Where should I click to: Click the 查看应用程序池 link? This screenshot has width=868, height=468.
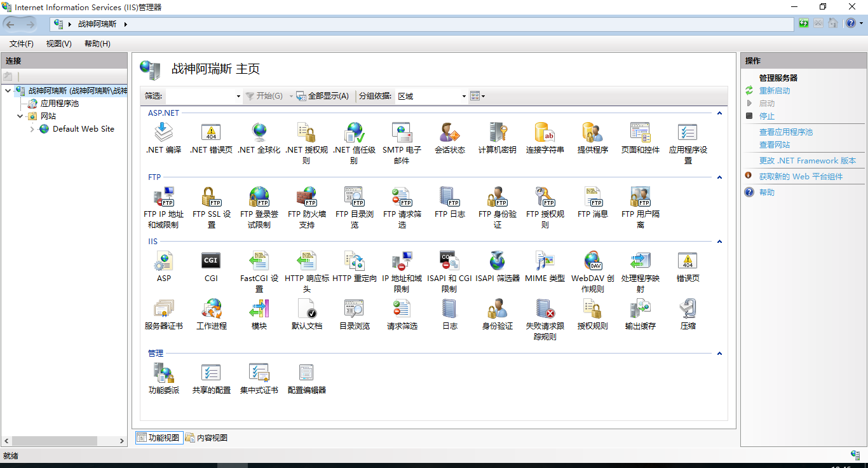coord(786,132)
